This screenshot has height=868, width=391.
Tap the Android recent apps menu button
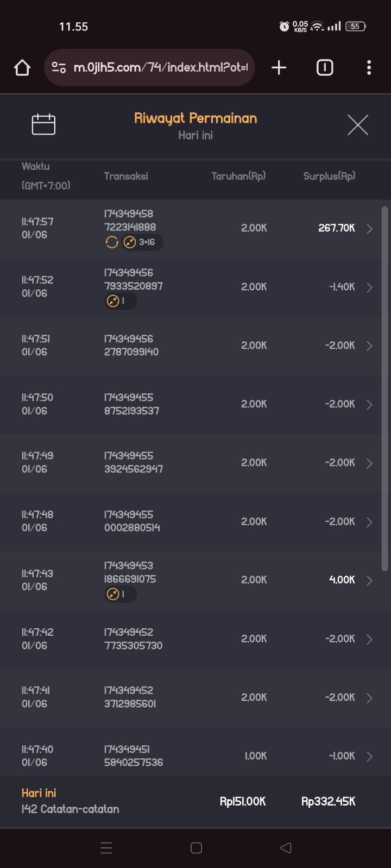(x=106, y=847)
